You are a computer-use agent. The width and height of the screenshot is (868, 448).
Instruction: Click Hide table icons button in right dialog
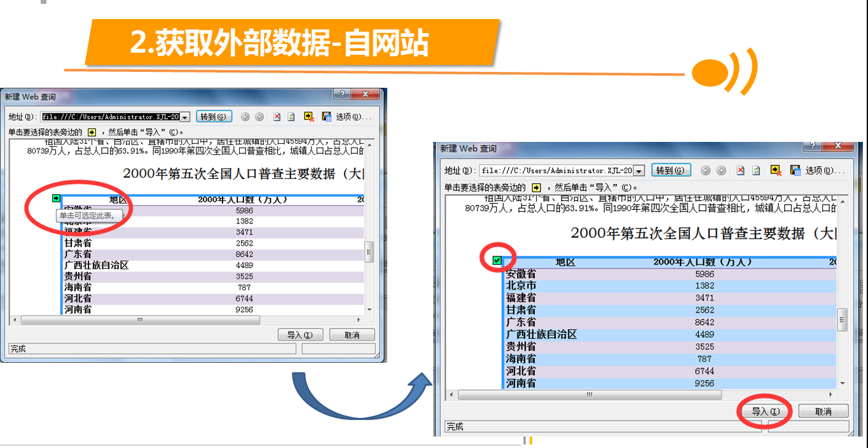pos(776,171)
